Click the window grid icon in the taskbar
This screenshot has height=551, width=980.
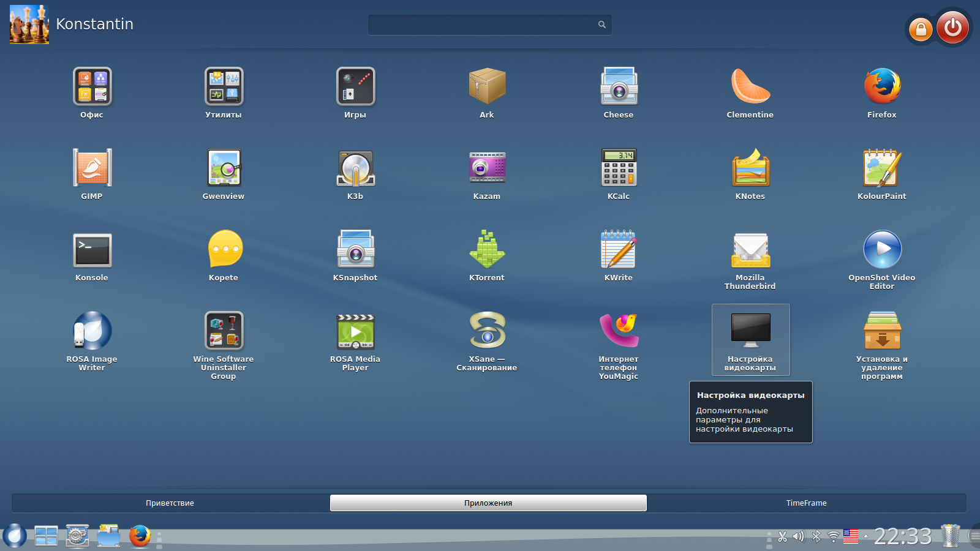[x=46, y=536]
